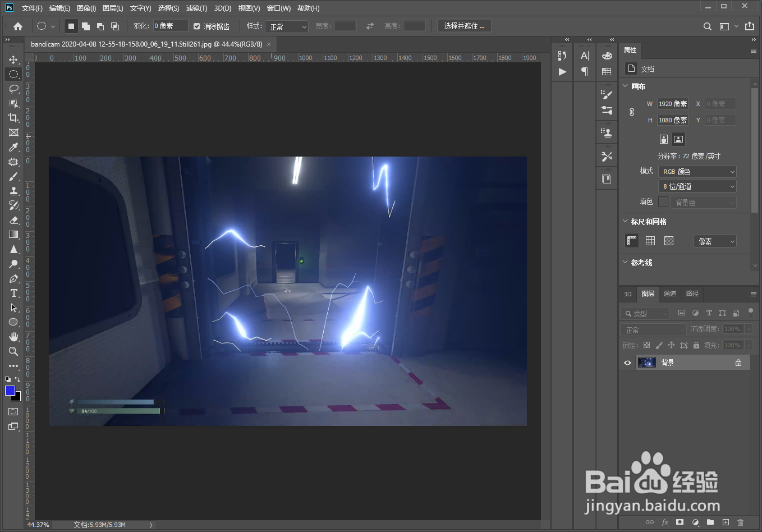Screen dimensions: 762x532
Task: Select the Path Selection tool
Action: click(x=13, y=308)
